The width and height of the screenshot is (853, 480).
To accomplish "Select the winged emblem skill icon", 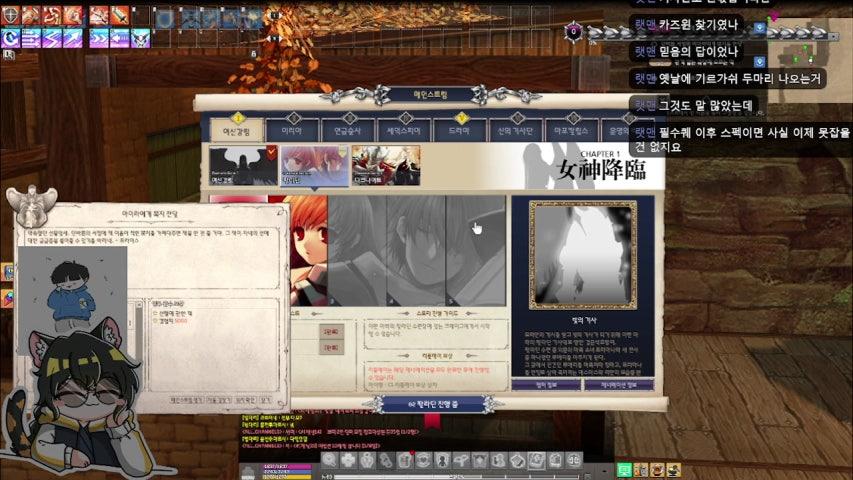I will tap(140, 38).
